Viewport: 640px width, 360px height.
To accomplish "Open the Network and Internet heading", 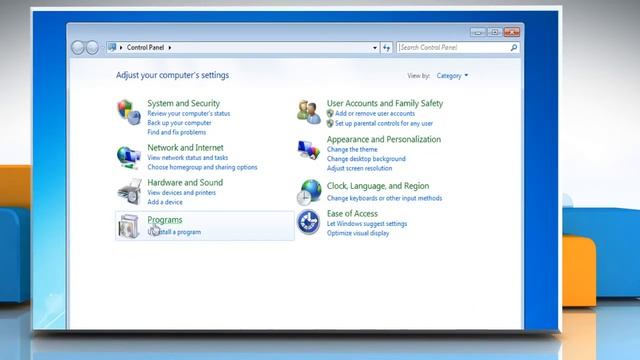I will pyautogui.click(x=185, y=148).
